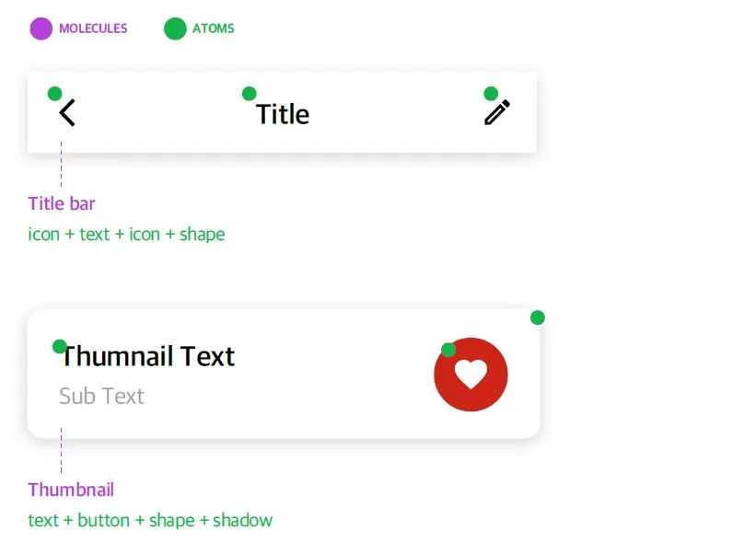Click the purple Title bar label
This screenshot has width=756, height=553.
click(61, 203)
